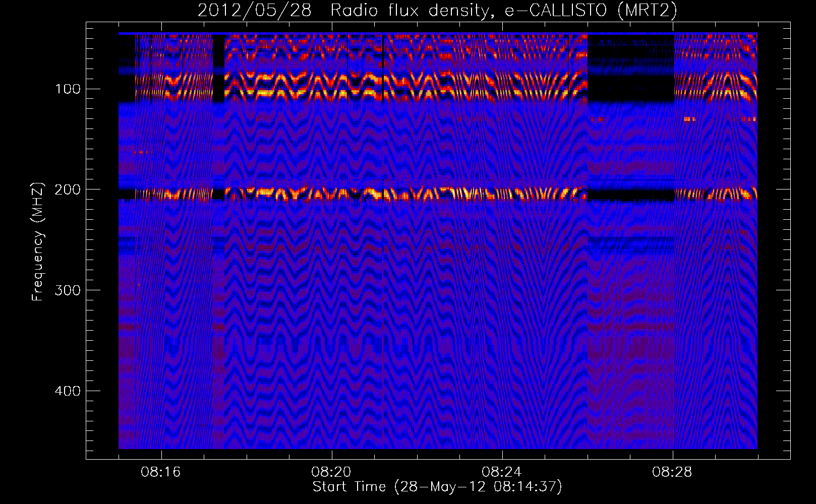This screenshot has height=504, width=816.
Task: Select the '100' frequency axis label
Action: point(68,89)
